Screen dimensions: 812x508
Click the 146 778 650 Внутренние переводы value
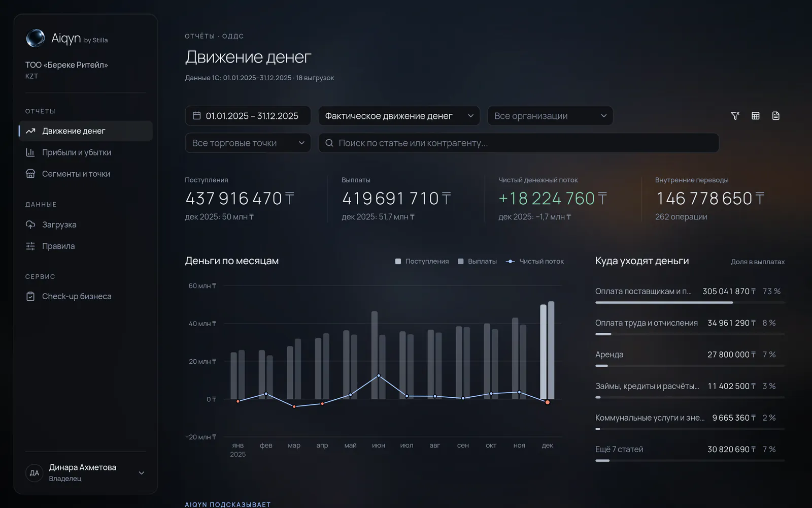[x=710, y=199]
